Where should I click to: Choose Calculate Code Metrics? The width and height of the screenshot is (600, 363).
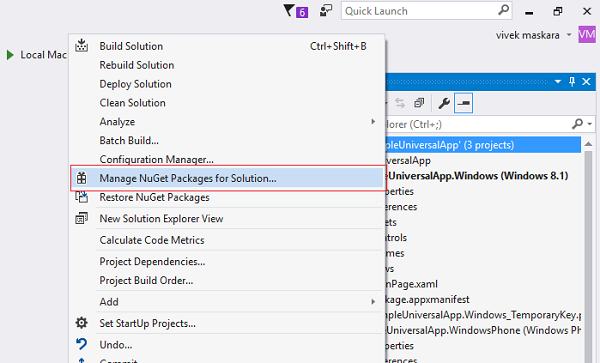(x=227, y=240)
